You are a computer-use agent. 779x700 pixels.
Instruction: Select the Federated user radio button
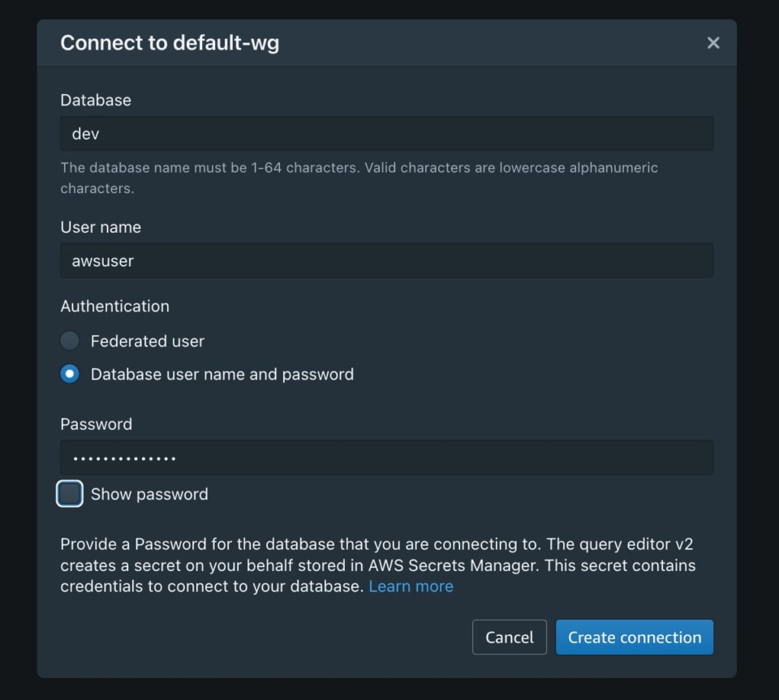click(x=69, y=341)
